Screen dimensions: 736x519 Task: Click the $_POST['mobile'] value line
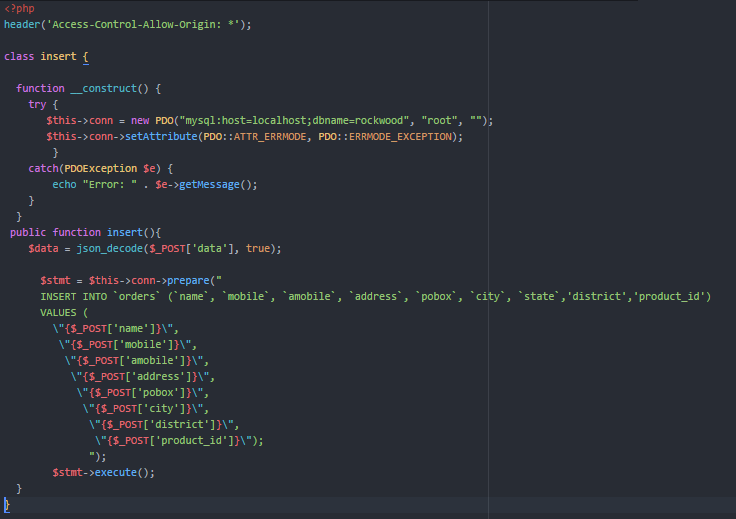[x=128, y=344]
